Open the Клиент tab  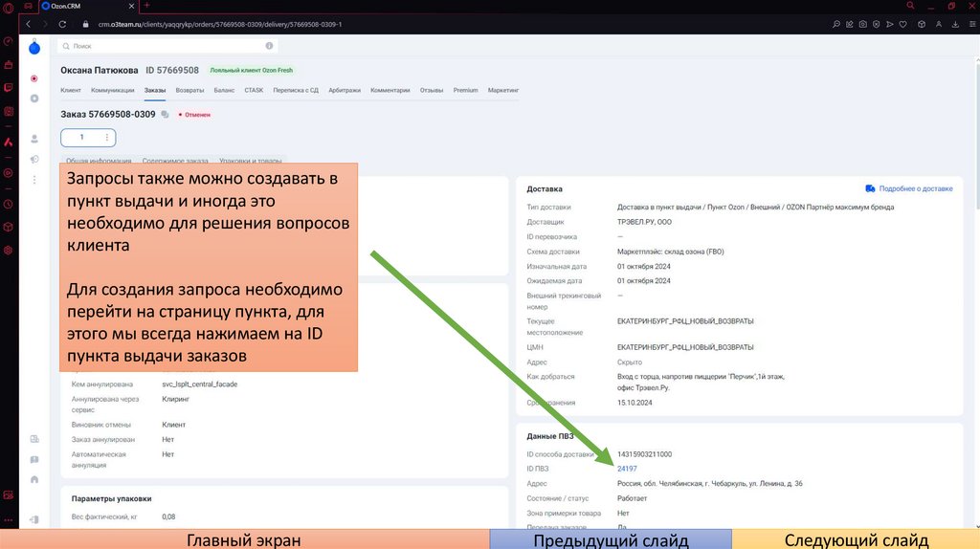[x=71, y=90]
